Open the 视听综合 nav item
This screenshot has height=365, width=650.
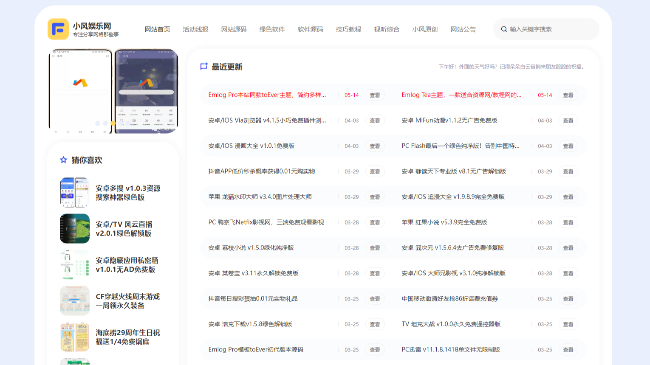(386, 29)
